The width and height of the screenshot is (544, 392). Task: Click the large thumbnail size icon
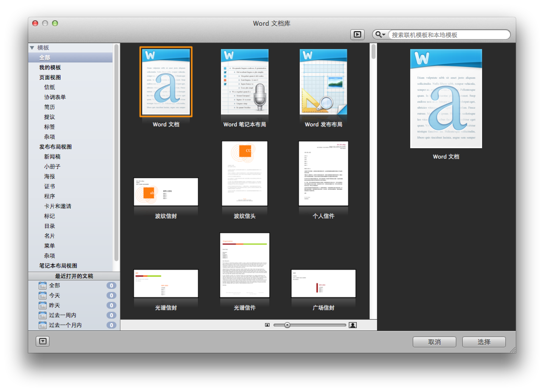(353, 325)
